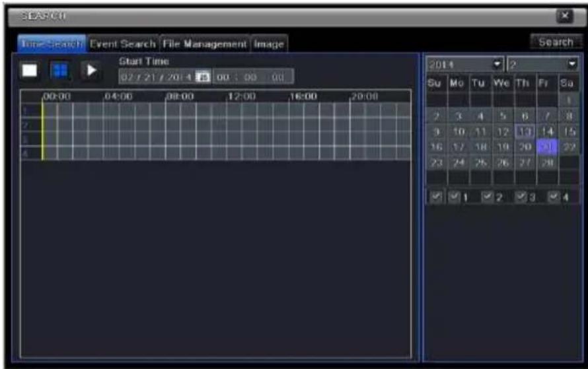Select day 6 in the calendar
This screenshot has width=588, height=369.
[525, 116]
